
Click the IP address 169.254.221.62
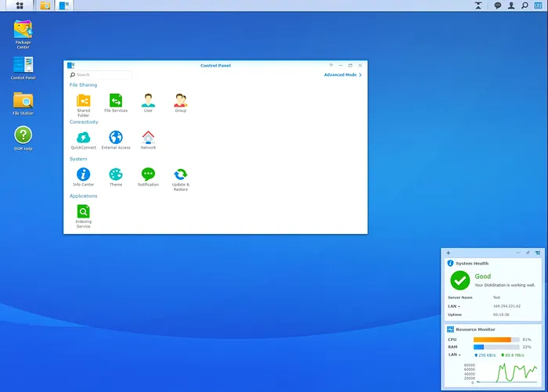tap(507, 306)
